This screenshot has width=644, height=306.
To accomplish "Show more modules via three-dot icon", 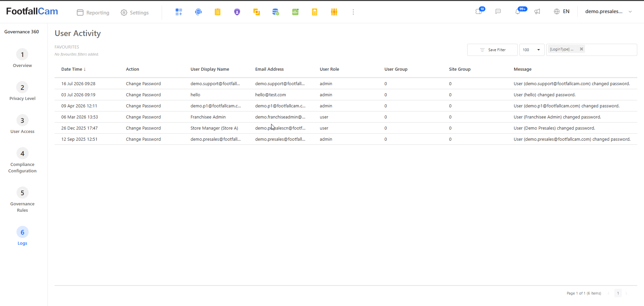I will coord(353,12).
